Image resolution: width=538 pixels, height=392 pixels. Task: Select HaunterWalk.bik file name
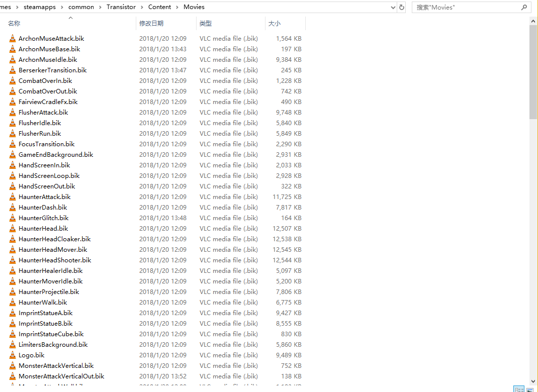coord(43,303)
